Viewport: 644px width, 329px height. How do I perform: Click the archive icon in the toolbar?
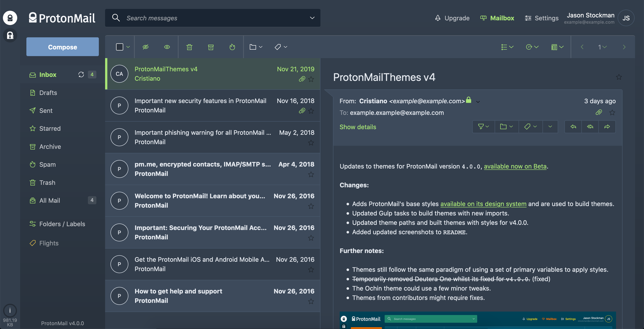tap(211, 47)
